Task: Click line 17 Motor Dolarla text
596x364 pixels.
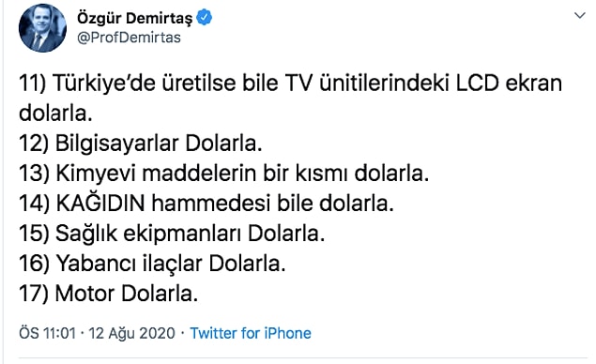Action: (108, 294)
